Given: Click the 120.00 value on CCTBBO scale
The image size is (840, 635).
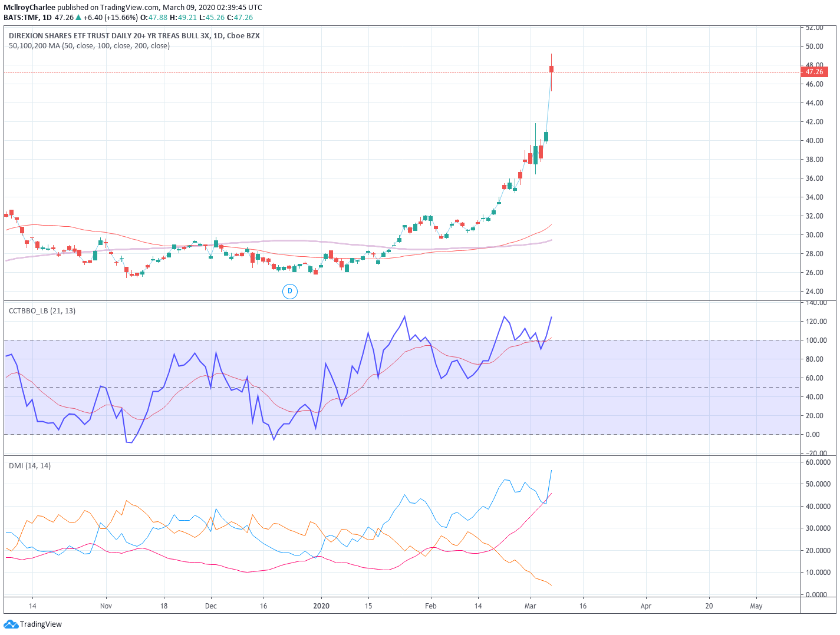Looking at the screenshot, I should tap(816, 322).
